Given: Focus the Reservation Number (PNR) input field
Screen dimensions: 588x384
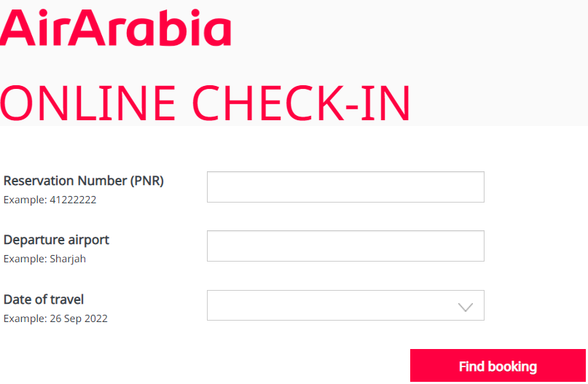Looking at the screenshot, I should tap(345, 187).
